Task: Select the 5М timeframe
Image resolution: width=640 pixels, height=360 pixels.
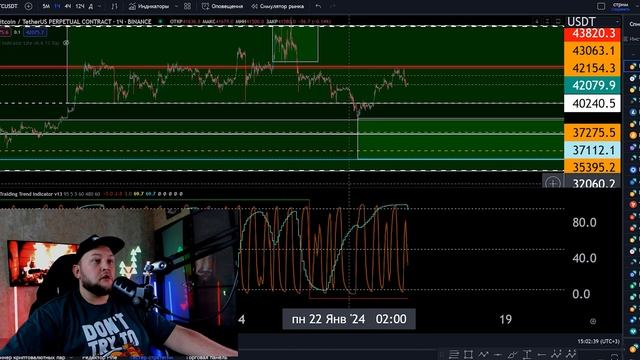Action: [x=46, y=6]
